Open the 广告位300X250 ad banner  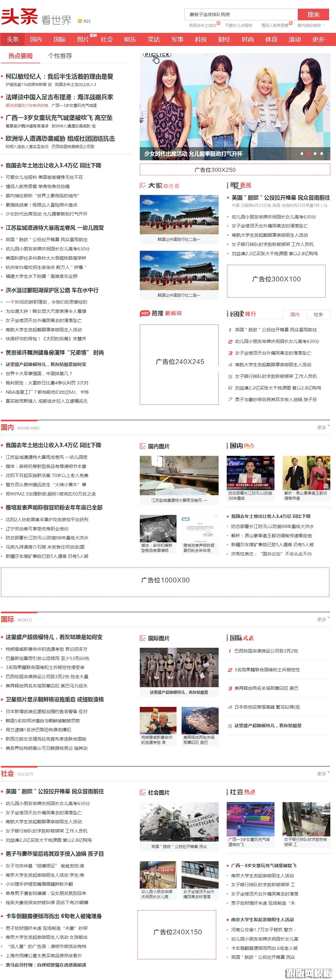pyautogui.click(x=235, y=170)
